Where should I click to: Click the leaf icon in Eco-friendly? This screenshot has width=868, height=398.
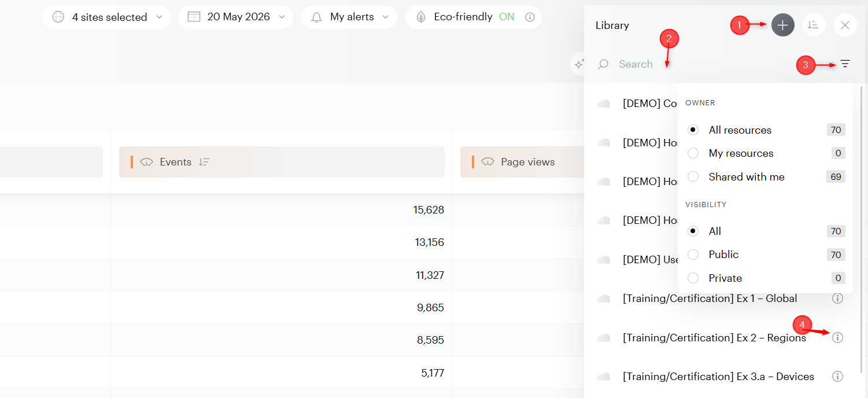point(421,17)
